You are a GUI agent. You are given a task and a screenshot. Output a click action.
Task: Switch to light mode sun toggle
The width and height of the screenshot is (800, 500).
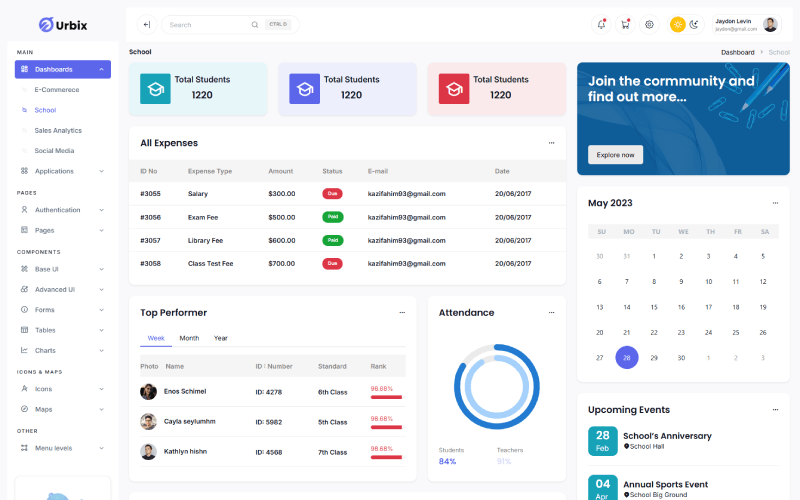click(x=678, y=24)
